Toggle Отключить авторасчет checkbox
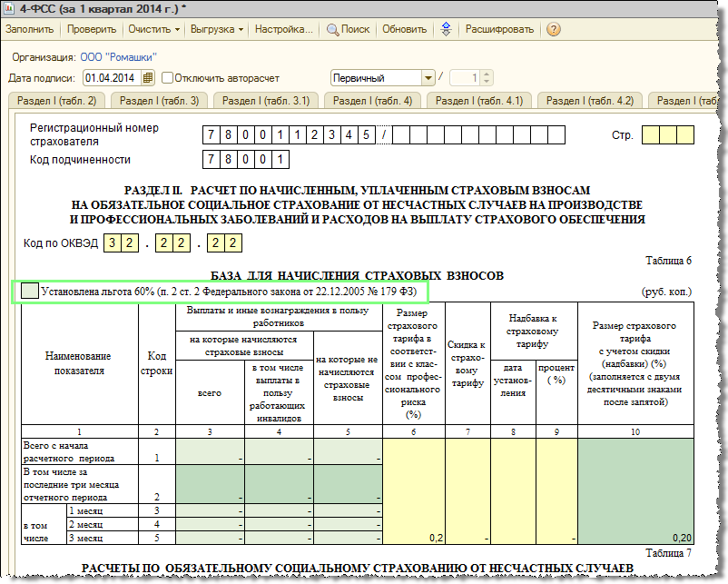728x584 pixels. pyautogui.click(x=167, y=77)
